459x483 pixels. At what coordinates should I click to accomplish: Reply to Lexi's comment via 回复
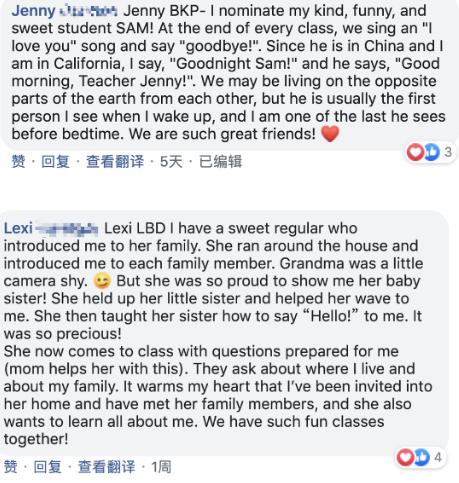pos(47,467)
